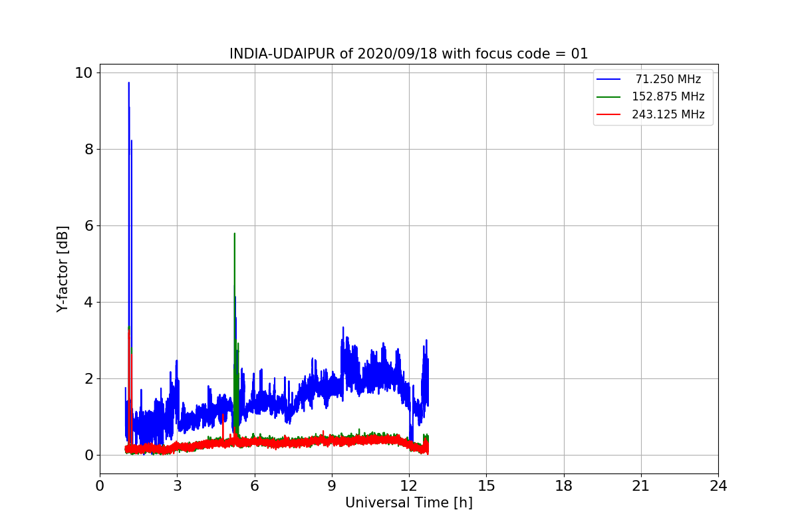Click the green line swatch in legend
798x532 pixels.
pos(608,97)
